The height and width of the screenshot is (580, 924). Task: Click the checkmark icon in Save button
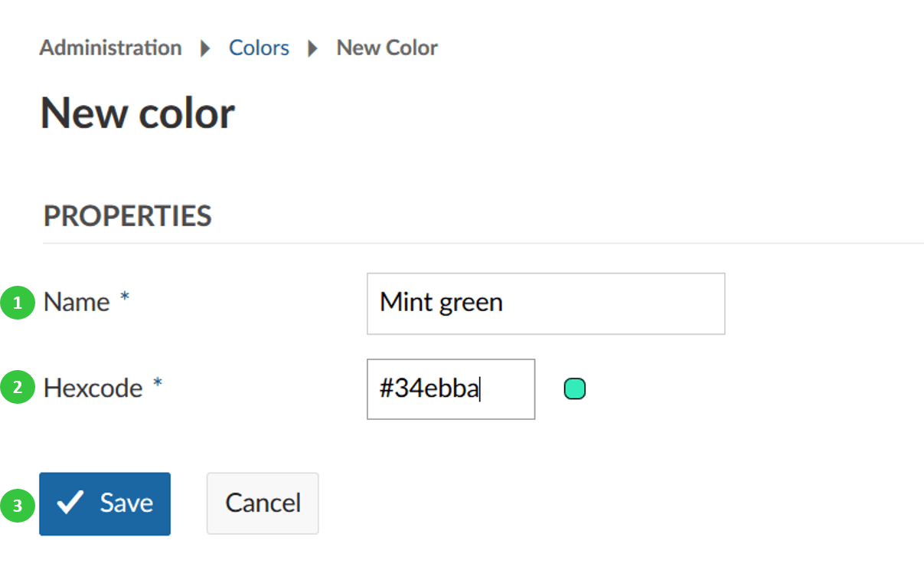point(70,503)
